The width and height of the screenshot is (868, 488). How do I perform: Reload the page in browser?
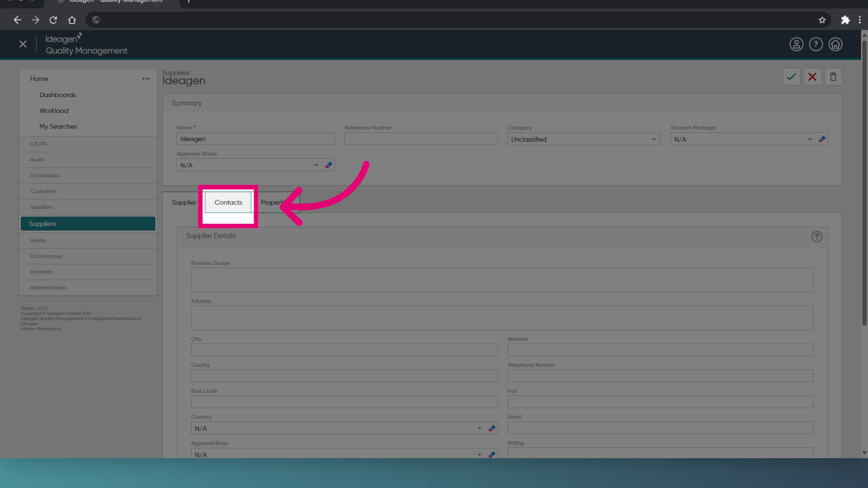(x=53, y=20)
